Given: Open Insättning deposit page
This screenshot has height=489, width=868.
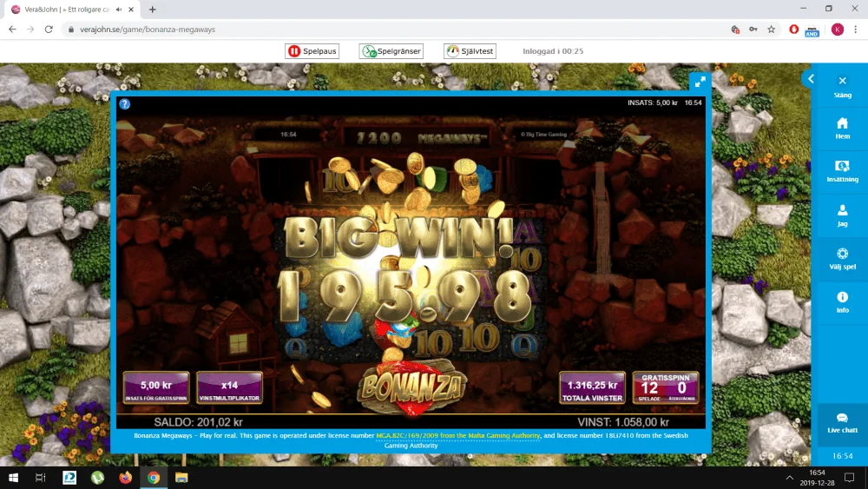Looking at the screenshot, I should click(x=842, y=172).
